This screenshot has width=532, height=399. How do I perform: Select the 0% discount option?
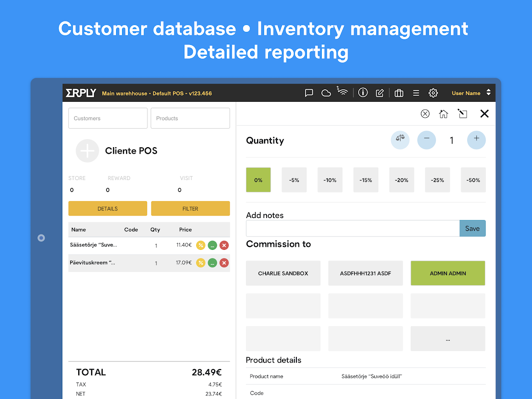click(x=258, y=180)
